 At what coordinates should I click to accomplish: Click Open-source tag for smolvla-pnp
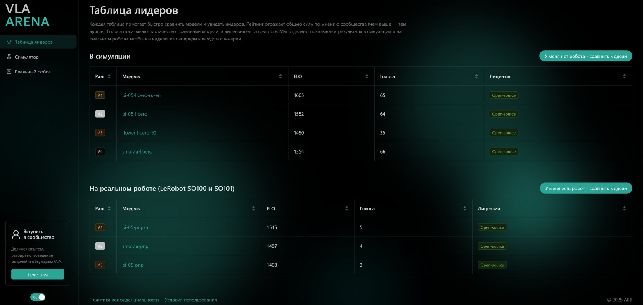click(492, 246)
